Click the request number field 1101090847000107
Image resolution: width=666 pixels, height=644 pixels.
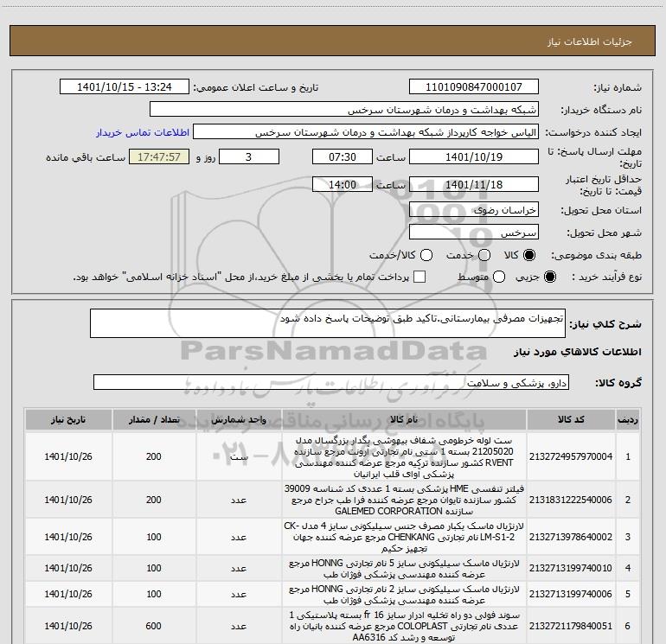[x=474, y=87]
